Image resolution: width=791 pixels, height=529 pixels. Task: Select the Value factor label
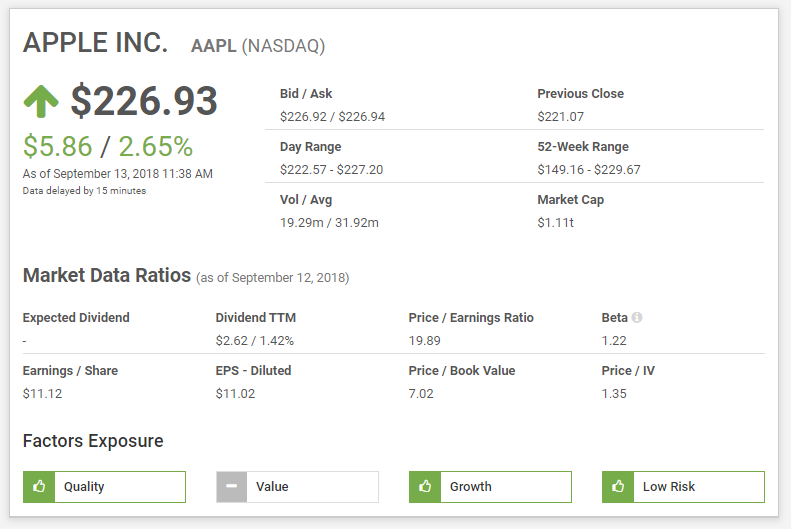(x=272, y=487)
